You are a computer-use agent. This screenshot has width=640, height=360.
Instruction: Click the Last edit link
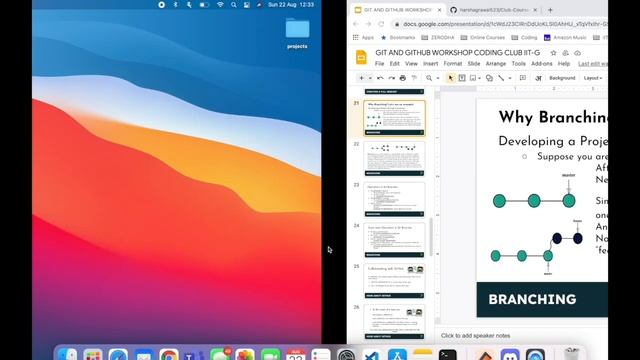[593, 64]
